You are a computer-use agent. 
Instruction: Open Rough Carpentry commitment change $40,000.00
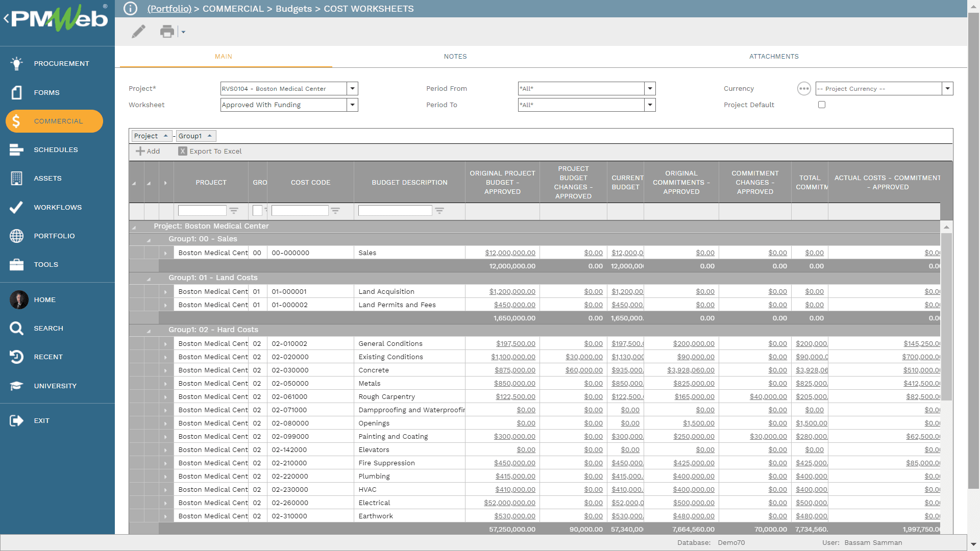click(x=768, y=397)
